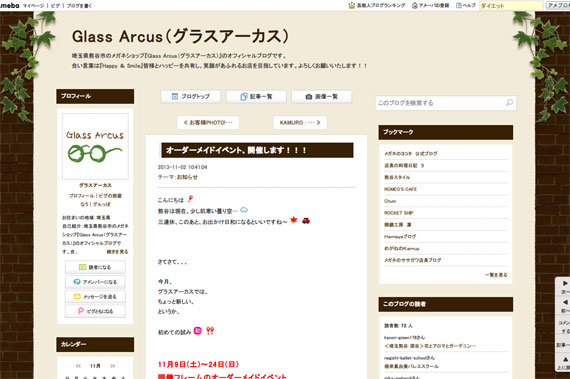570x379 pixels.
Task: Go to next post KAMURO
Action: (x=300, y=122)
